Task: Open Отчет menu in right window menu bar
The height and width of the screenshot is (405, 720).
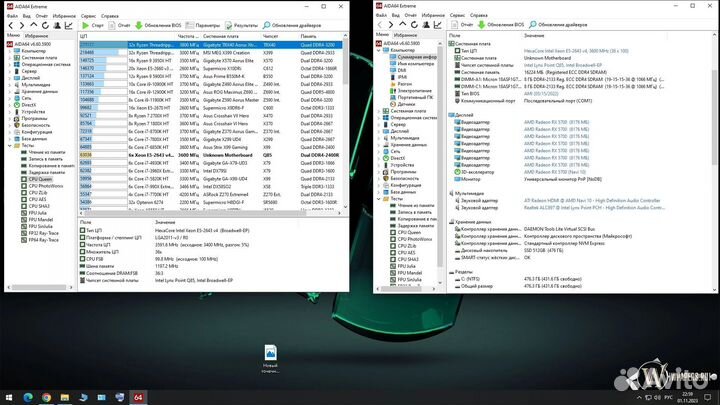Action: [x=411, y=15]
